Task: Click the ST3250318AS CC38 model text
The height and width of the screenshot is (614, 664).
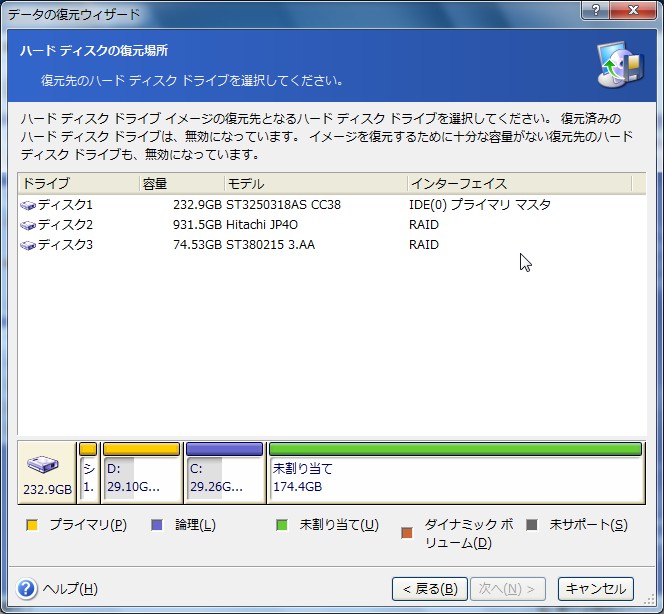Action: tap(283, 205)
